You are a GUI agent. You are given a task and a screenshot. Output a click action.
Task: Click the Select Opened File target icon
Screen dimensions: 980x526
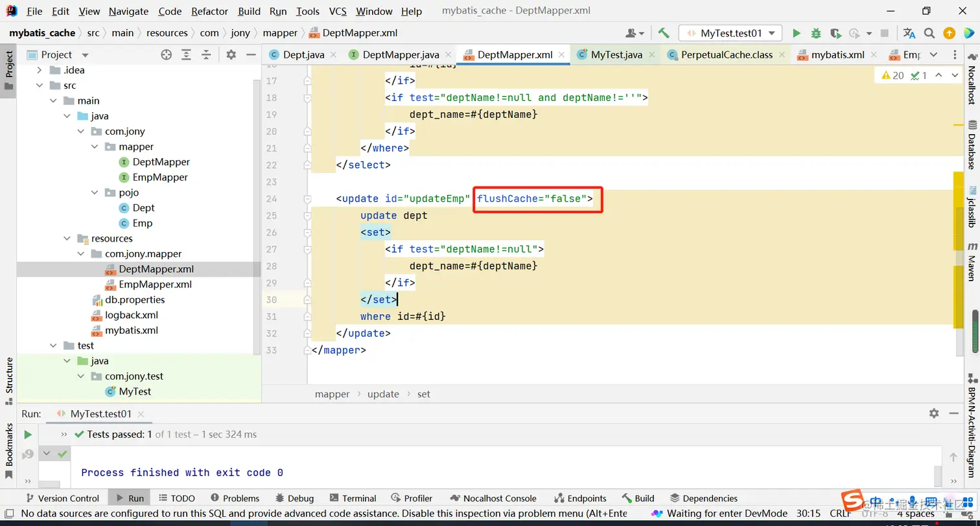coord(167,55)
